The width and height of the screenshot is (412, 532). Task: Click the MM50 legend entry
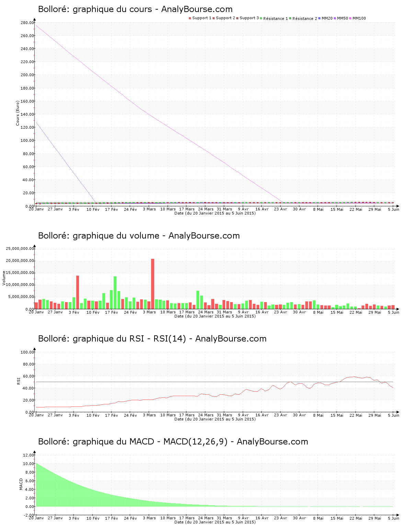pos(341,18)
